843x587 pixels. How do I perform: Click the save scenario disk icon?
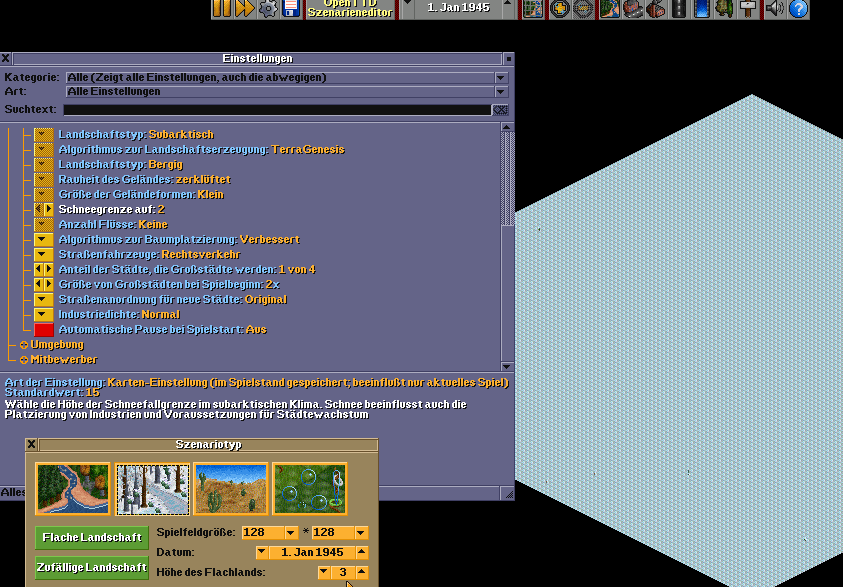click(291, 9)
